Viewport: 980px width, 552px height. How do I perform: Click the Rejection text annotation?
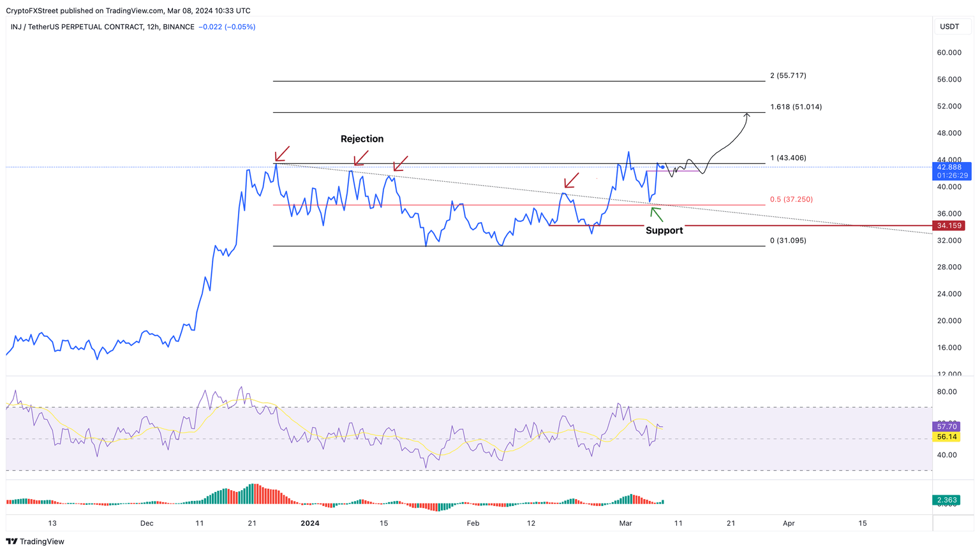point(362,138)
